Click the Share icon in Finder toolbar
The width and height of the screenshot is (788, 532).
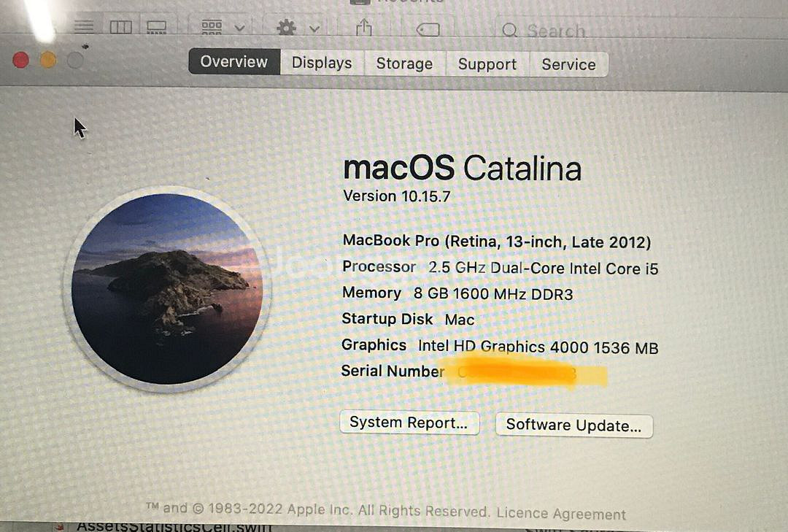click(364, 28)
